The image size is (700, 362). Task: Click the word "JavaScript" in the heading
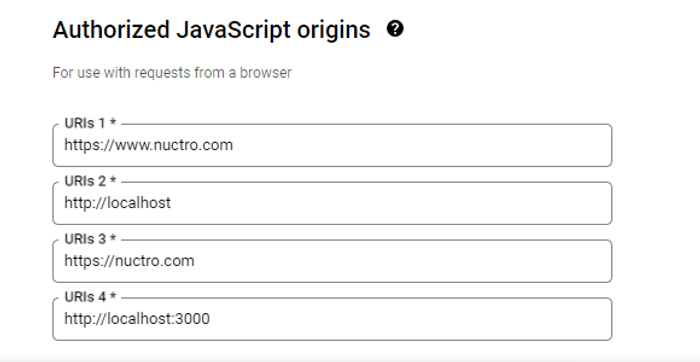point(233,30)
